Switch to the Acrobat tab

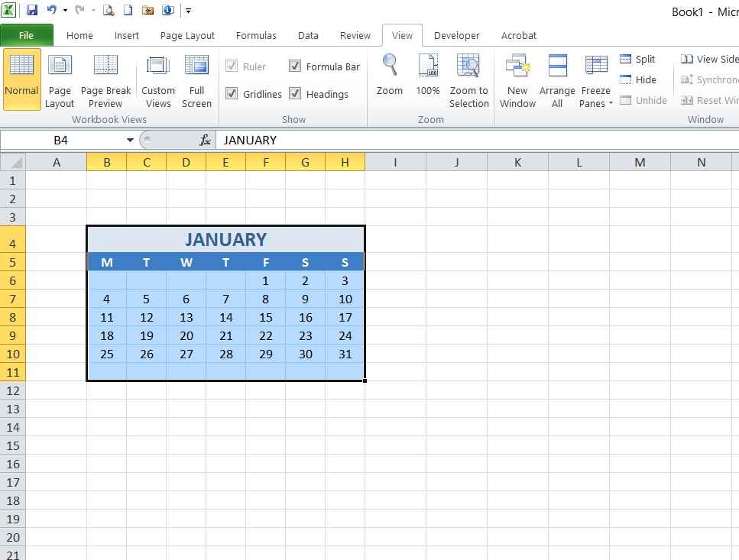coord(518,35)
